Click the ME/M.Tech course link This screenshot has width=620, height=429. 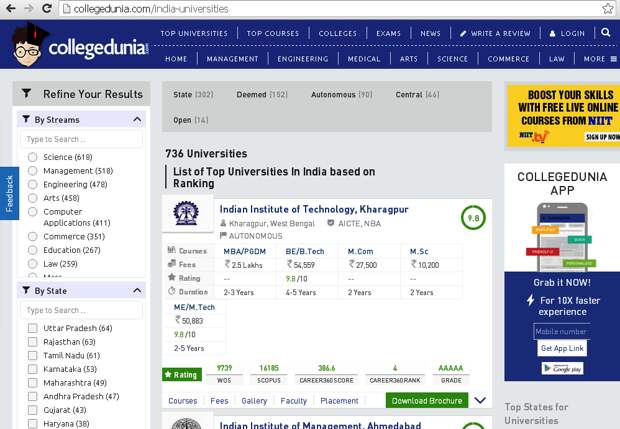click(x=194, y=307)
